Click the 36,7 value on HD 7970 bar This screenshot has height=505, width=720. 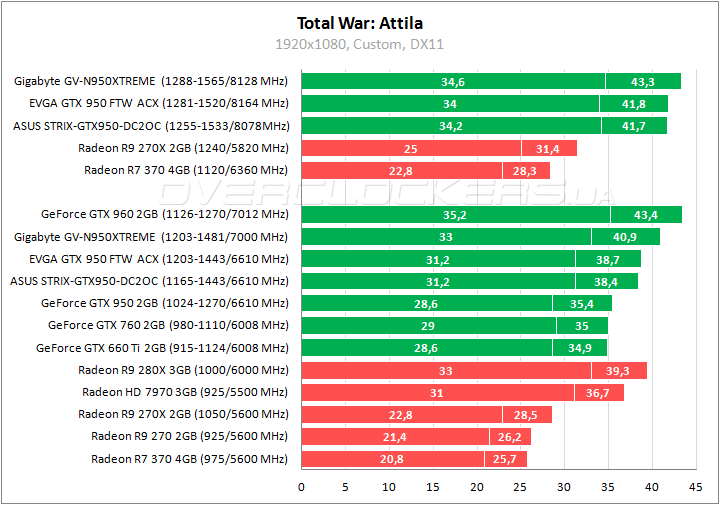(x=598, y=392)
